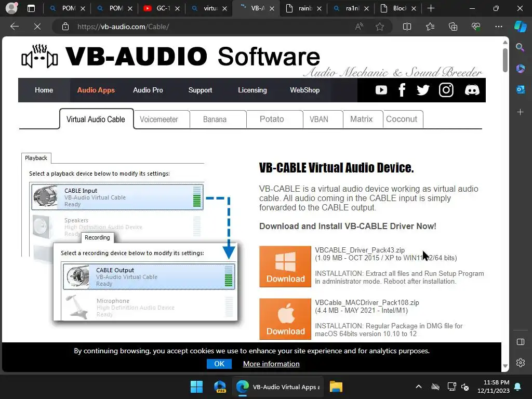
Task: Click the CABLE Input playback device image
Action: (45, 196)
